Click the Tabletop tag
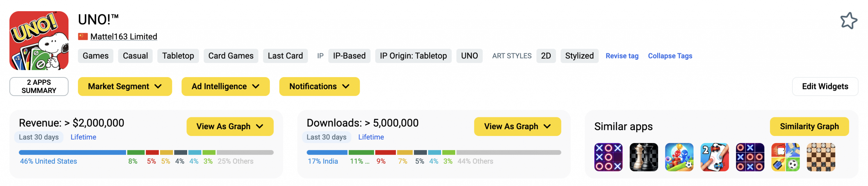The height and width of the screenshot is (186, 868). point(178,56)
